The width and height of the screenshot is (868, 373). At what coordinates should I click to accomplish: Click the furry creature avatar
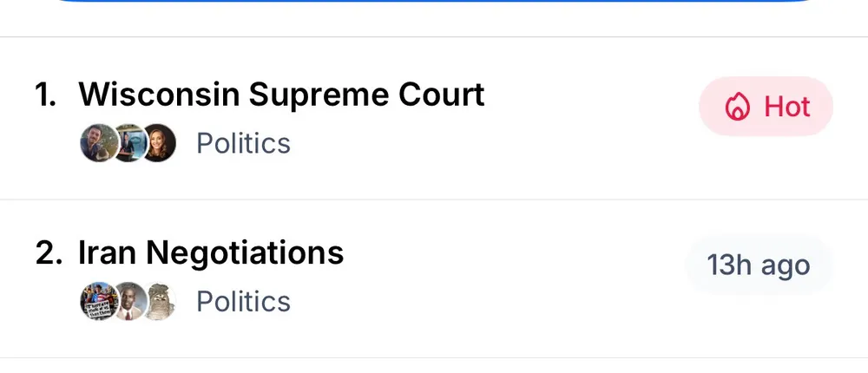159,301
